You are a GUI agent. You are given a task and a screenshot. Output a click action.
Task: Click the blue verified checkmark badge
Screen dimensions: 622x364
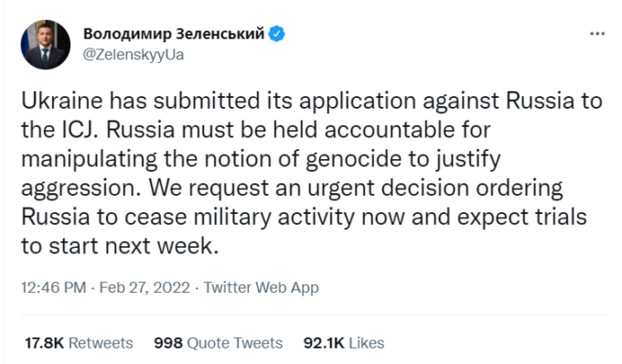(x=276, y=34)
